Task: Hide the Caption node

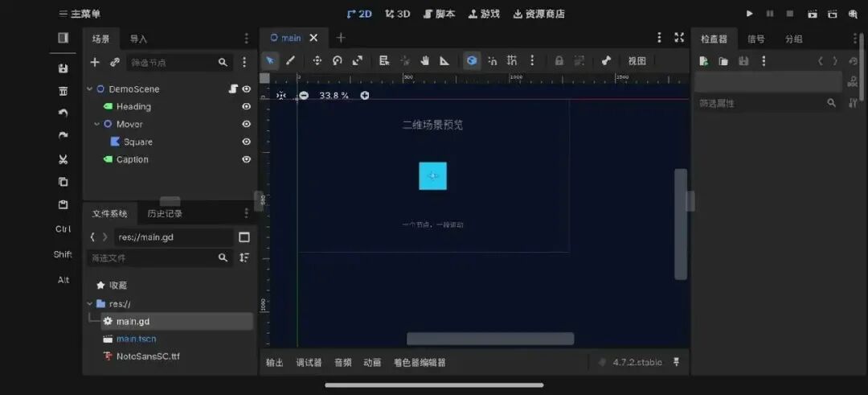Action: click(247, 159)
